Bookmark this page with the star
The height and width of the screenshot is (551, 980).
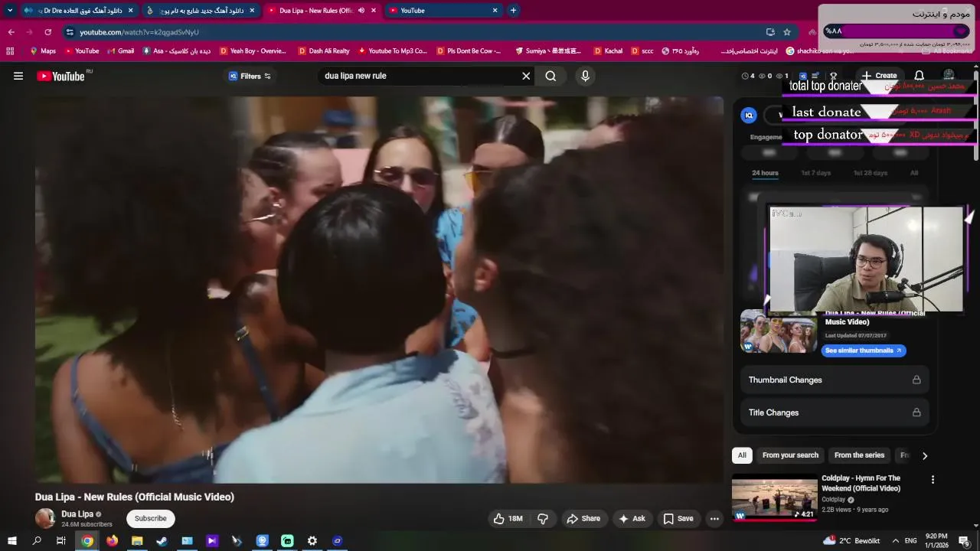(x=787, y=32)
